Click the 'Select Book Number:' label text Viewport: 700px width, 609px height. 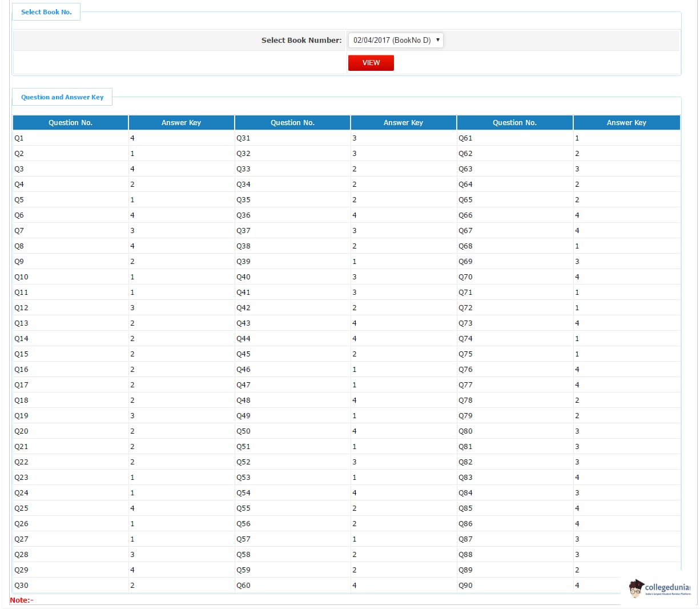point(301,40)
